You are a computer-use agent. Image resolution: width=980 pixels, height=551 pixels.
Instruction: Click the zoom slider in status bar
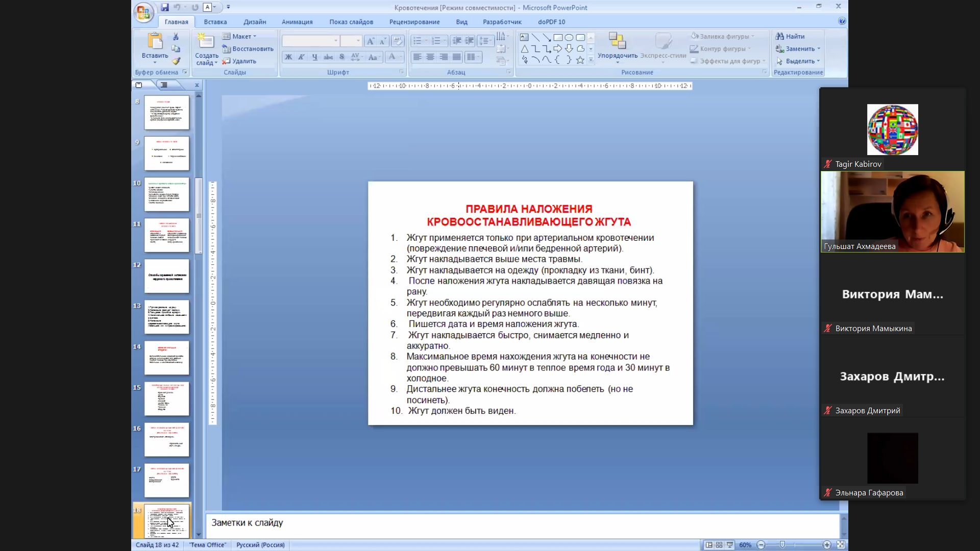pyautogui.click(x=782, y=545)
